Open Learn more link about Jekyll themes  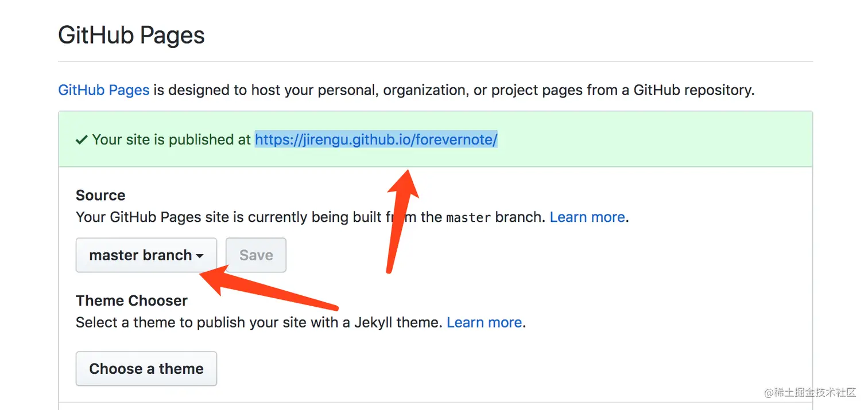[x=484, y=322]
